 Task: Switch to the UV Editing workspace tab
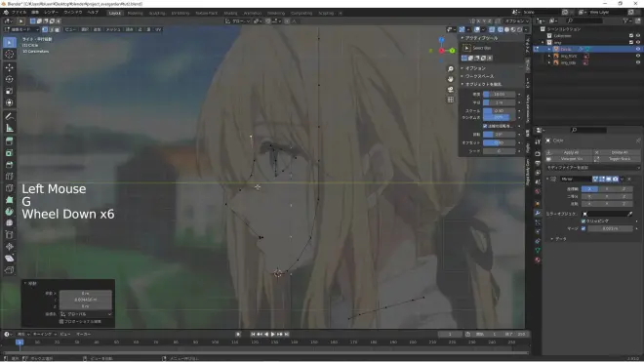(181, 13)
